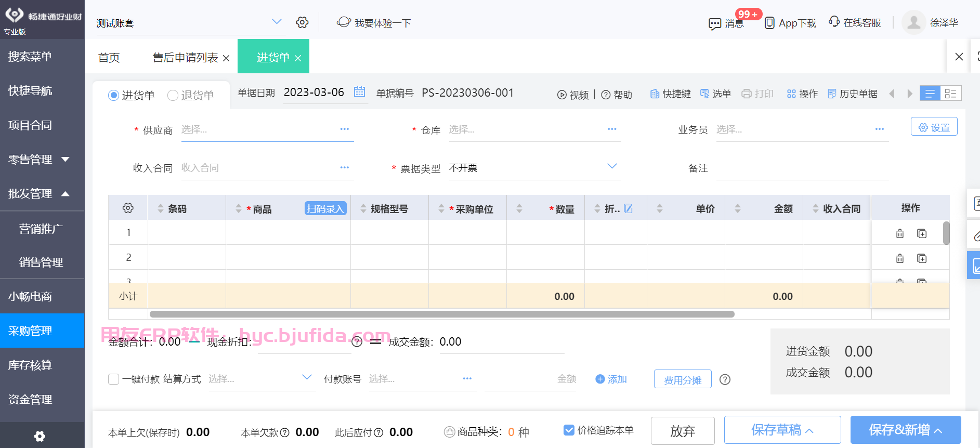Click the 放弃 button

683,431
